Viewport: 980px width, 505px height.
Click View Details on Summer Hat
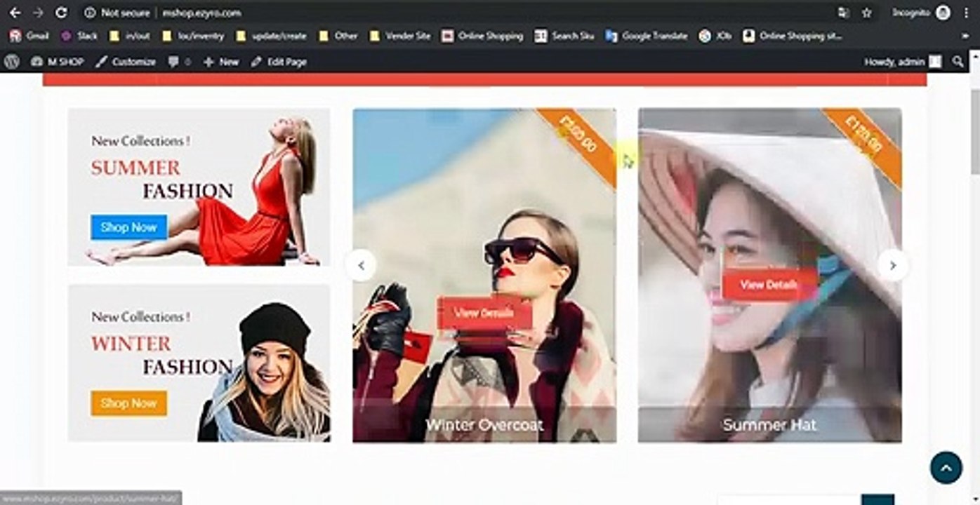click(x=769, y=285)
